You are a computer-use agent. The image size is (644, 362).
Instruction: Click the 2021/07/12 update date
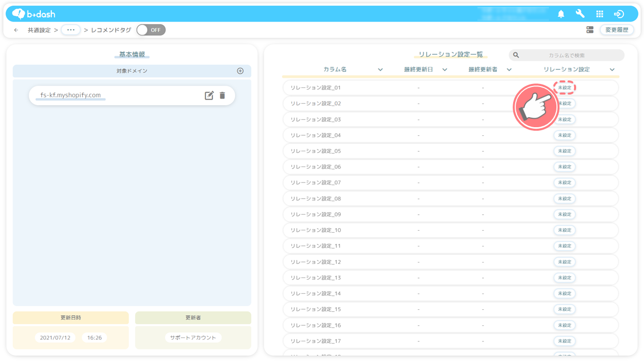pos(56,338)
